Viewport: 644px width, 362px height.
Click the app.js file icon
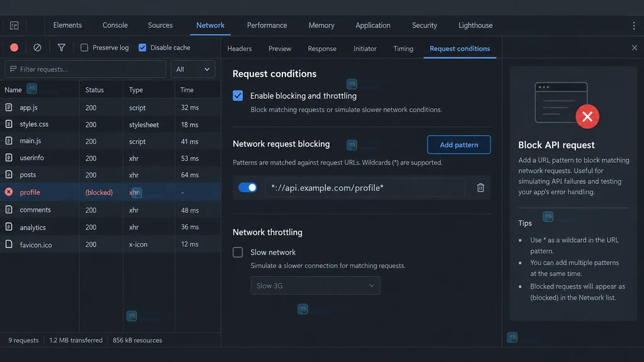pyautogui.click(x=9, y=107)
